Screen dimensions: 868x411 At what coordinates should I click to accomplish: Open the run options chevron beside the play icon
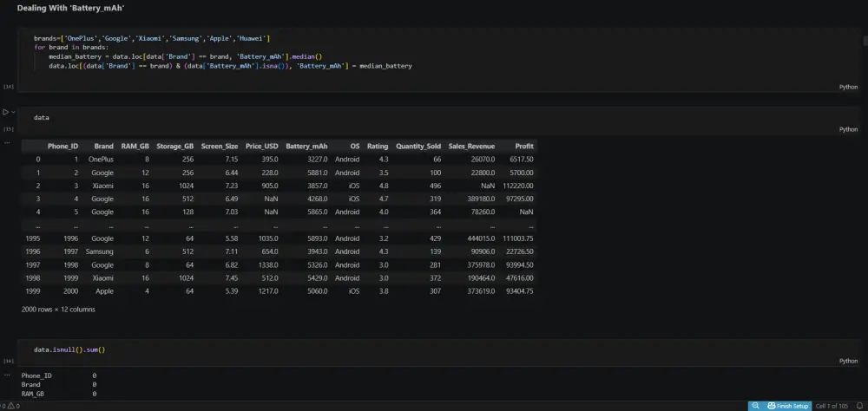[13, 112]
